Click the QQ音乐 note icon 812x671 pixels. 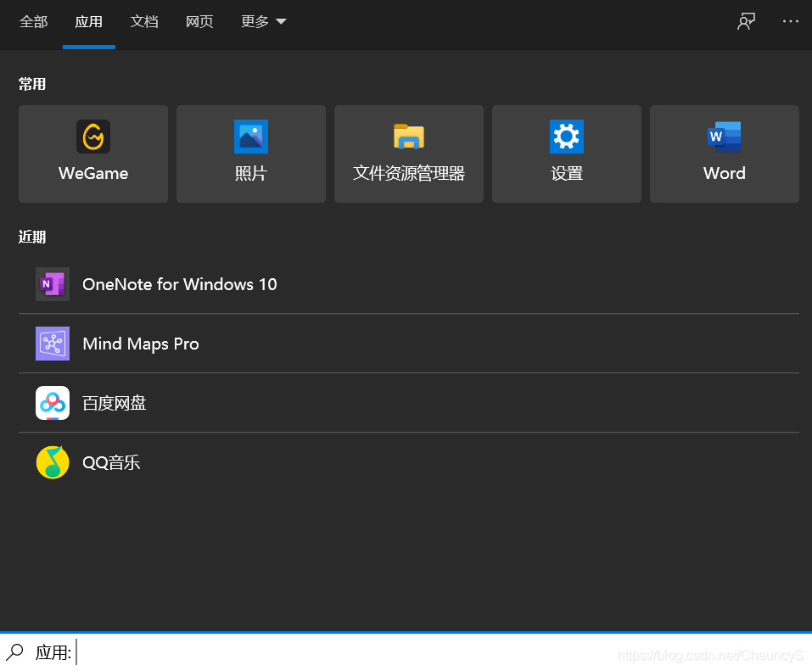[53, 462]
